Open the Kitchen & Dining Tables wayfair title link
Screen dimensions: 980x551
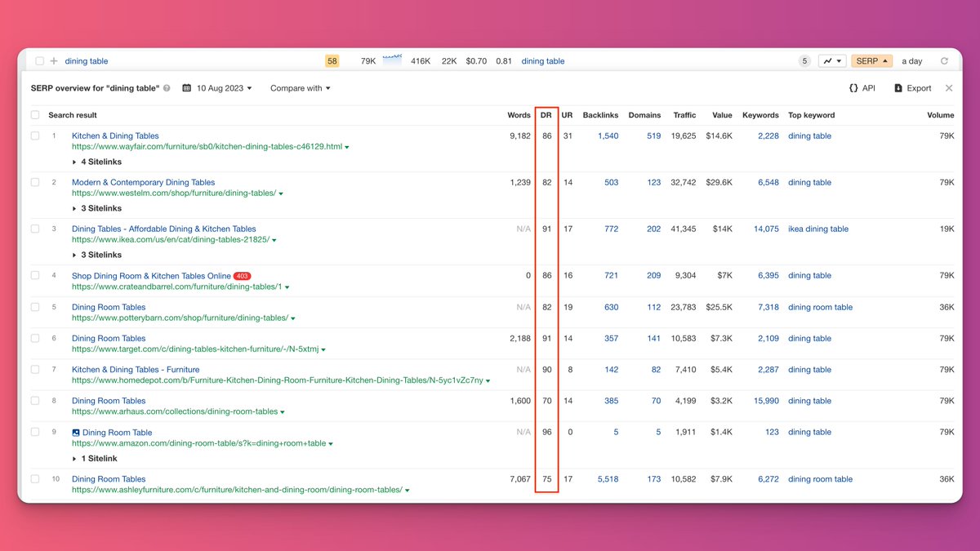coord(115,136)
